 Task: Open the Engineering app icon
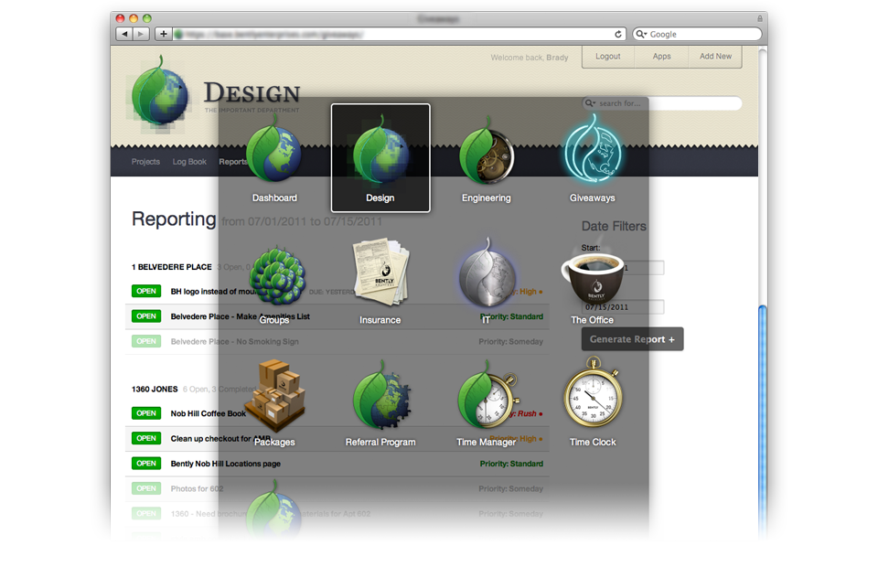[x=486, y=151]
